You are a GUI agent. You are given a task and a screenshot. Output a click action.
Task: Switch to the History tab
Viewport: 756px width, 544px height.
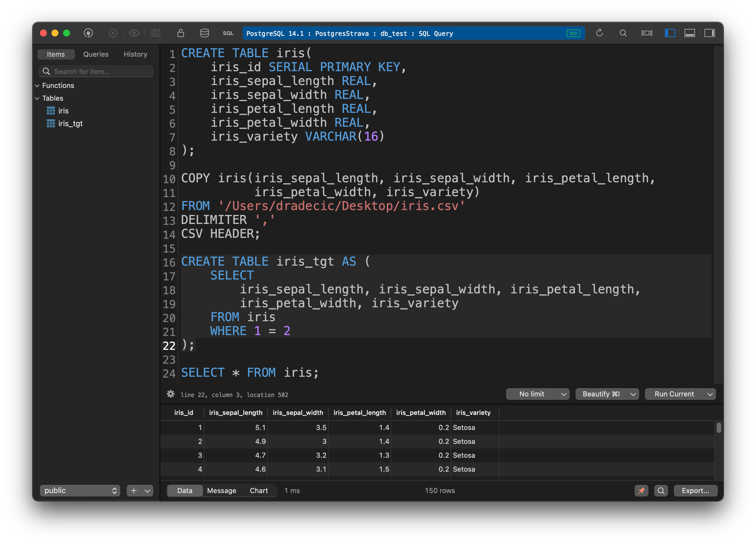point(135,54)
